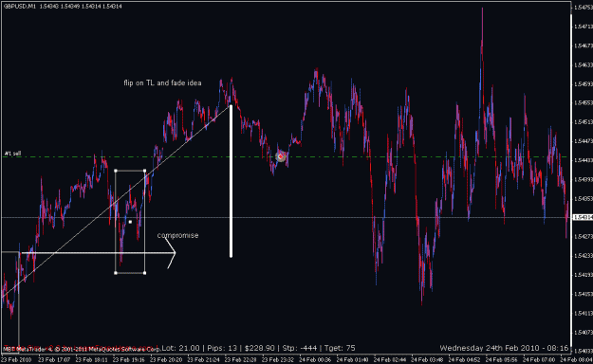
Task: Click the GBPUSD,M1 chart title
Action: pyautogui.click(x=19, y=7)
